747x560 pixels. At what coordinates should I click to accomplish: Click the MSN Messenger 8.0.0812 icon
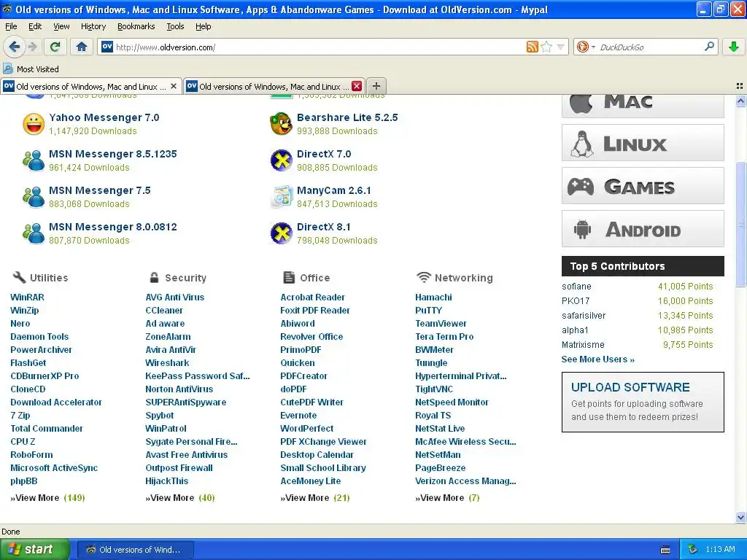click(x=34, y=233)
